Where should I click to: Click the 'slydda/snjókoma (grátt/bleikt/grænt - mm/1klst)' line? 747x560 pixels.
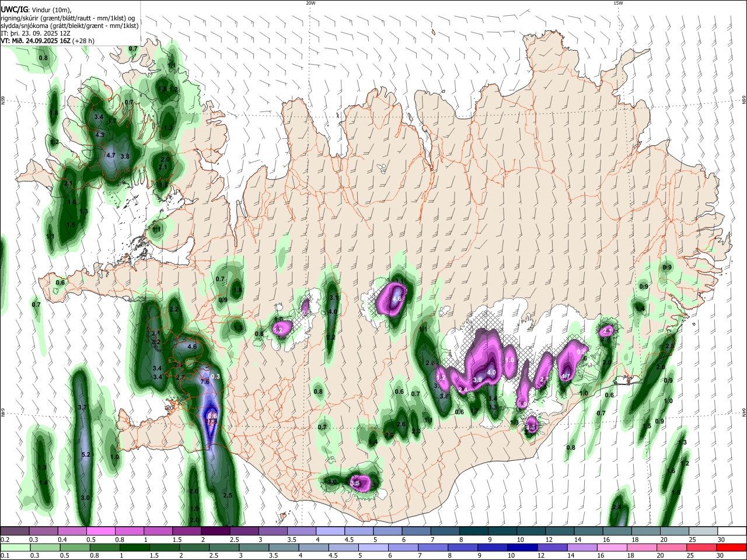(x=70, y=26)
